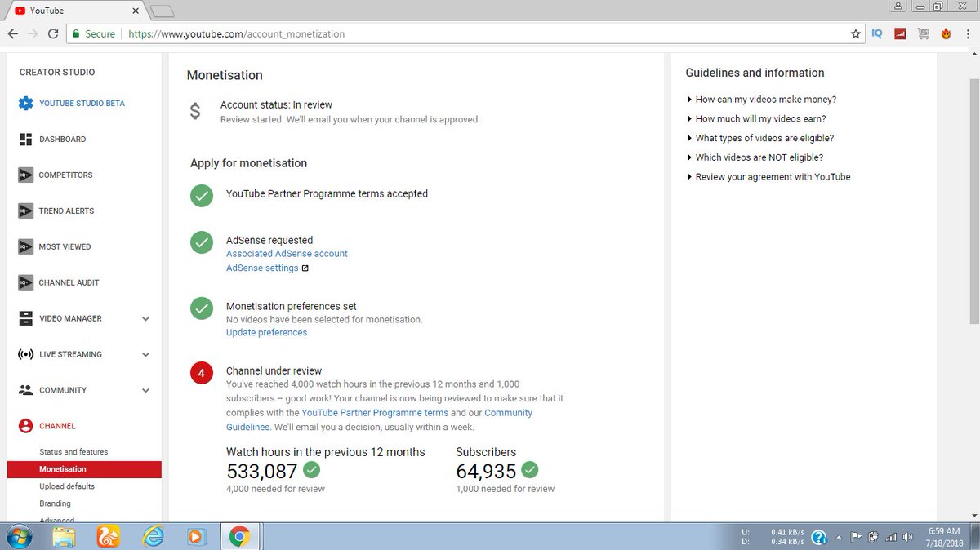Click the dollar sign account status icon
The image size is (980, 550).
[x=194, y=112]
